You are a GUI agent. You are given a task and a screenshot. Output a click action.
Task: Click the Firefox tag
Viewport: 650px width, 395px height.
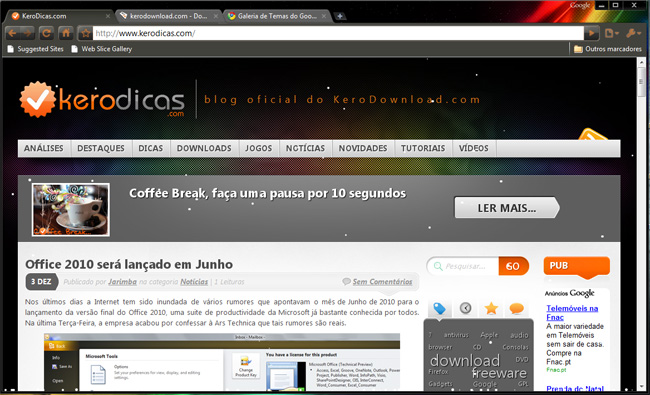pyautogui.click(x=438, y=372)
